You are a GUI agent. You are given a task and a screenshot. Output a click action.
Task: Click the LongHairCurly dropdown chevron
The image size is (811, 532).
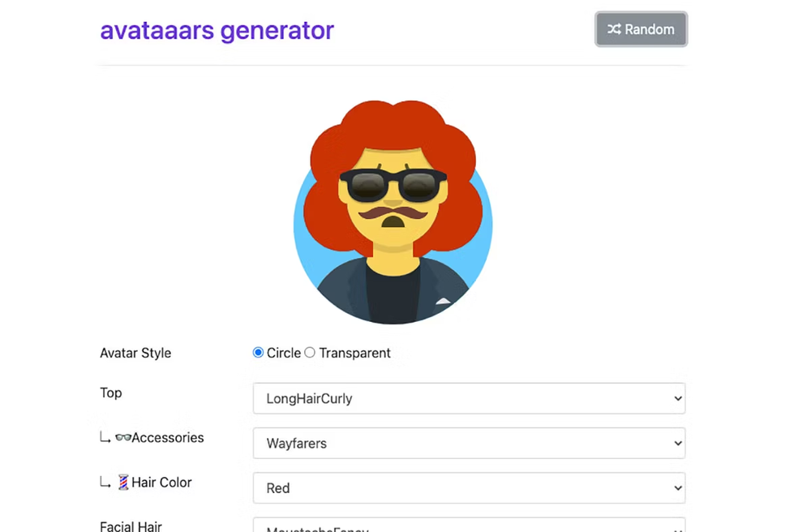(676, 398)
